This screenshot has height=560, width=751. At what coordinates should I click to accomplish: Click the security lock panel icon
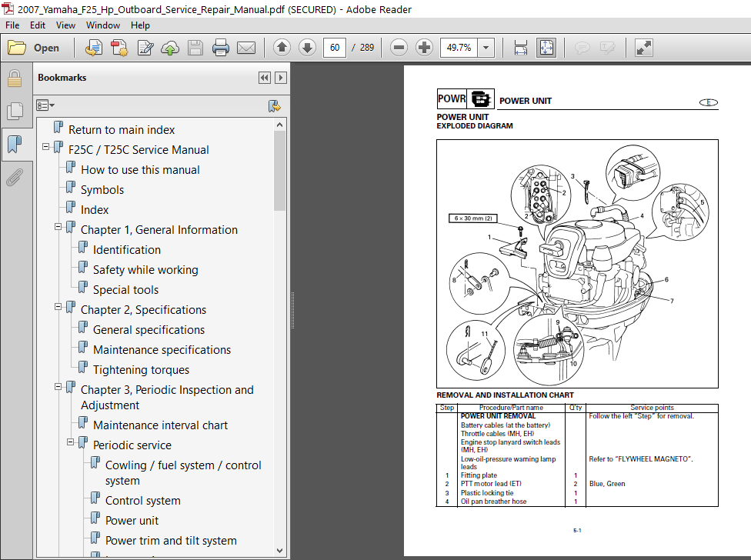tap(15, 78)
